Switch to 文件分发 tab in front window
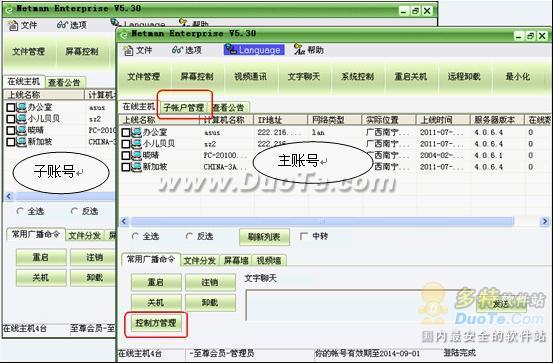The width and height of the screenshot is (553, 363). pos(200,261)
